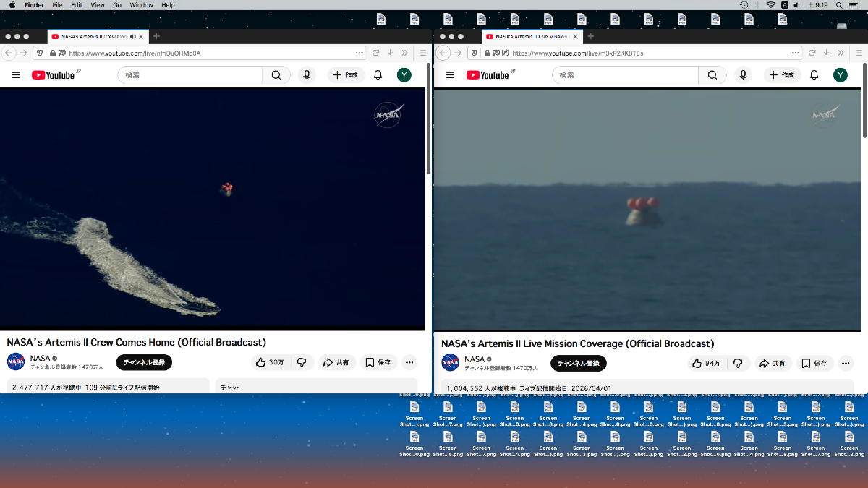Open page actions ellipsis in right address bar
This screenshot has height=488, width=868.
(x=796, y=53)
